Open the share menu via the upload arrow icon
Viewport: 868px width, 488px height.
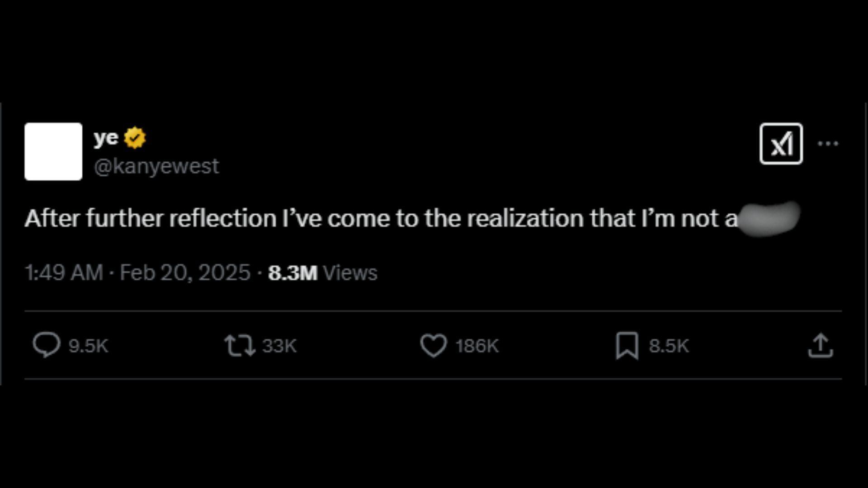point(820,346)
